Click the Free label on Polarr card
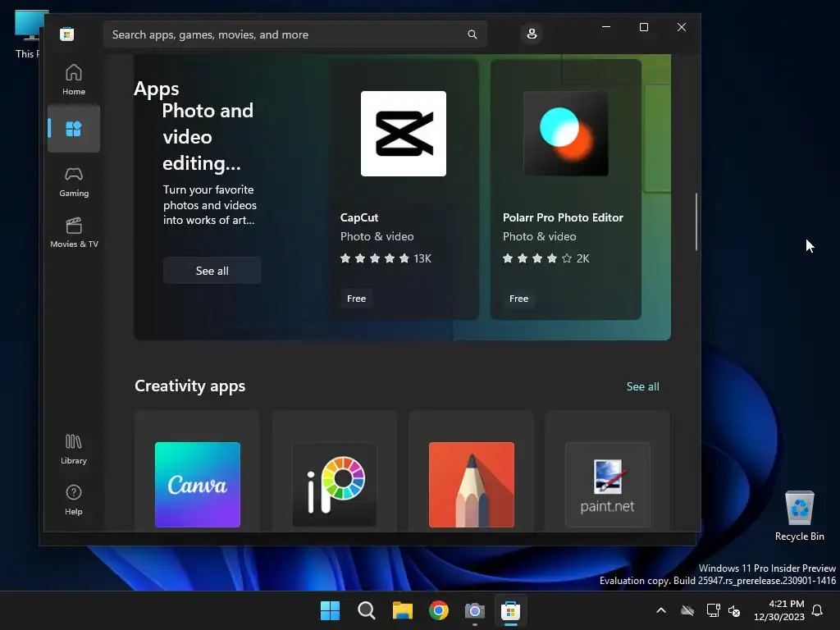Screen dimensions: 840x630 pyautogui.click(x=518, y=299)
